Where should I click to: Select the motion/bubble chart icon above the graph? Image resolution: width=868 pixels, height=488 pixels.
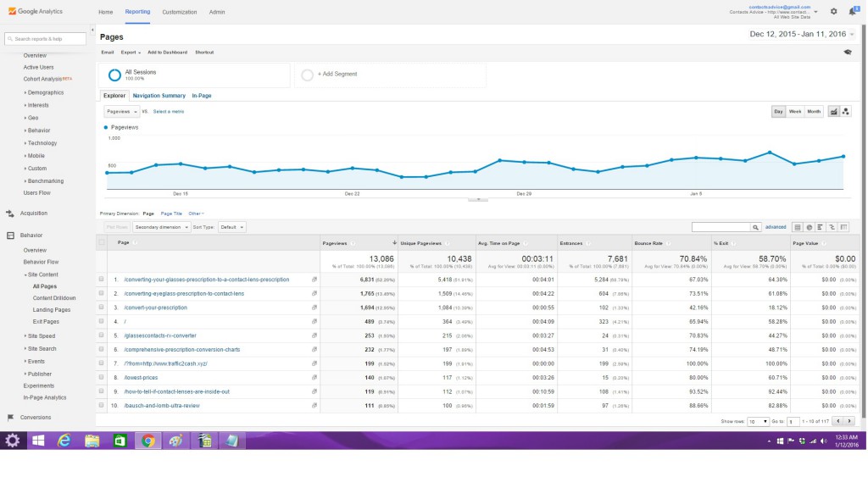click(x=845, y=111)
